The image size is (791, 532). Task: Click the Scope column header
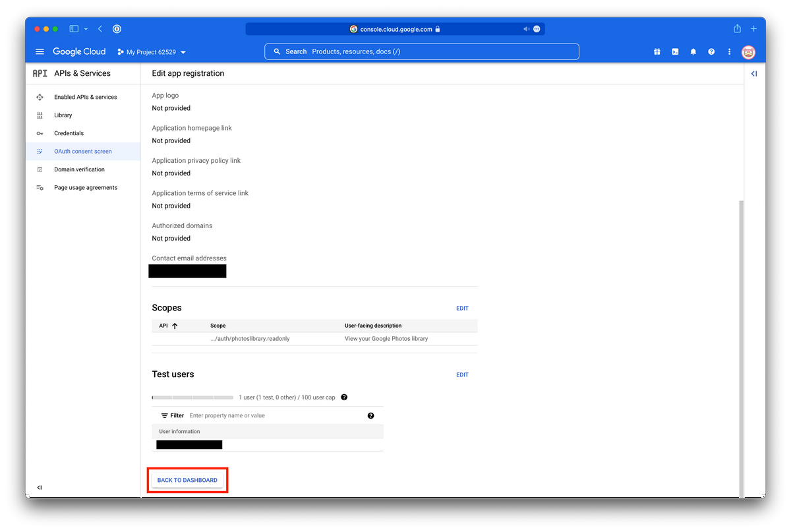tap(218, 326)
